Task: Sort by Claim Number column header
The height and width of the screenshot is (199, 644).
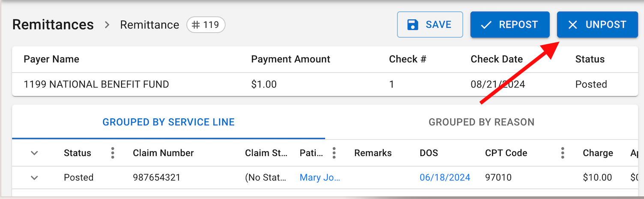Action: [163, 153]
